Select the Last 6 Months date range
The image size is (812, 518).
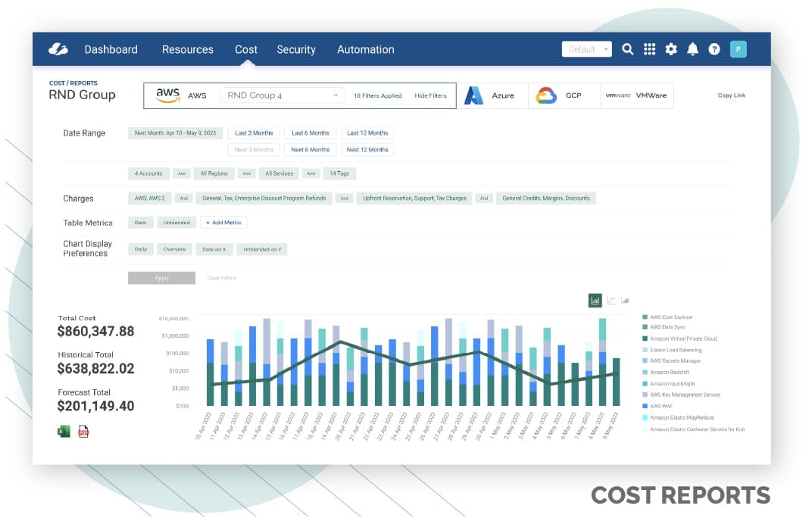pyautogui.click(x=311, y=133)
